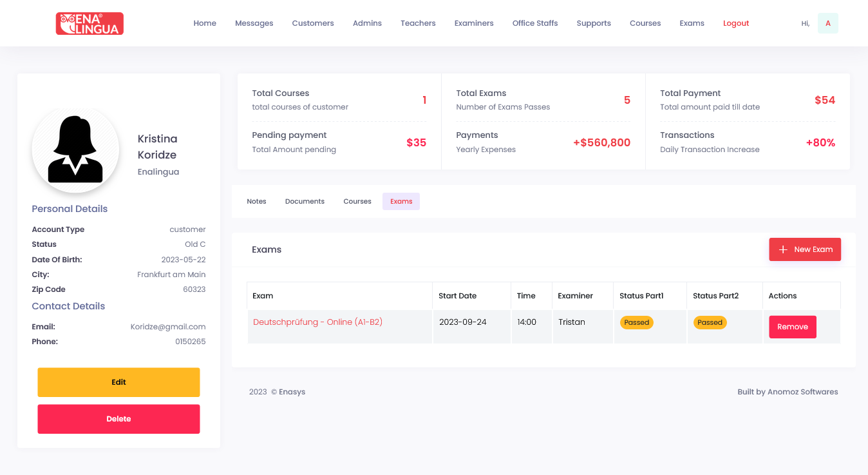Image resolution: width=868 pixels, height=475 pixels.
Task: Click the Enalingua logo
Action: [x=89, y=23]
